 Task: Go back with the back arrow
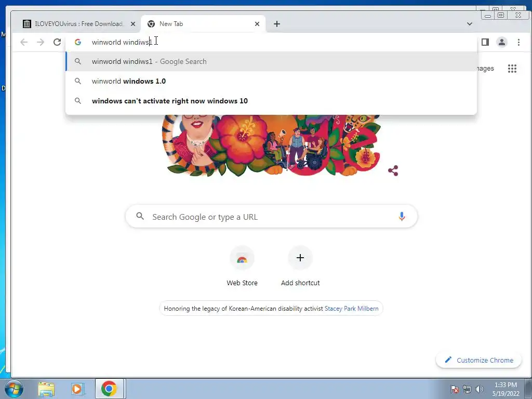click(24, 42)
